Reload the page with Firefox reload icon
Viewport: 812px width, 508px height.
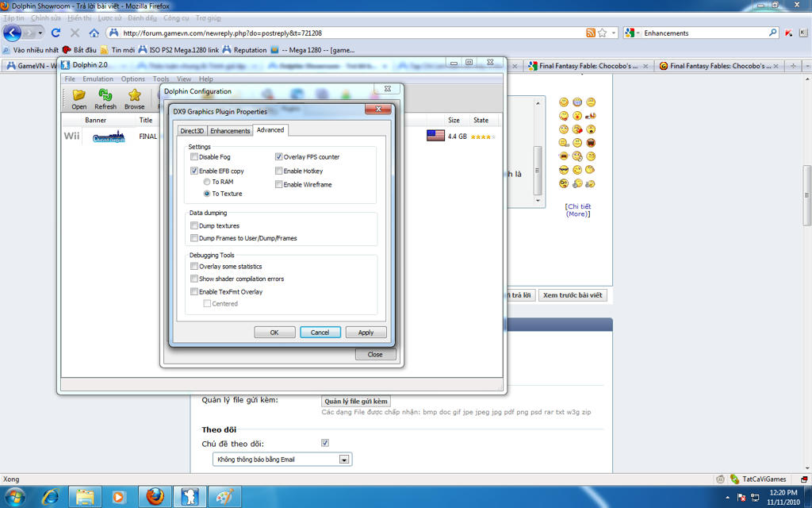[56, 33]
